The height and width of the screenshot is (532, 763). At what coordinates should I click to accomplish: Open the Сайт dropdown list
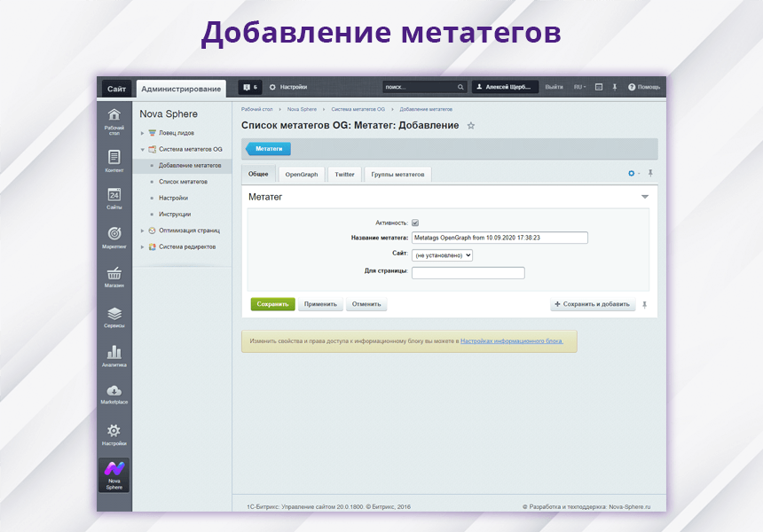[x=442, y=255]
